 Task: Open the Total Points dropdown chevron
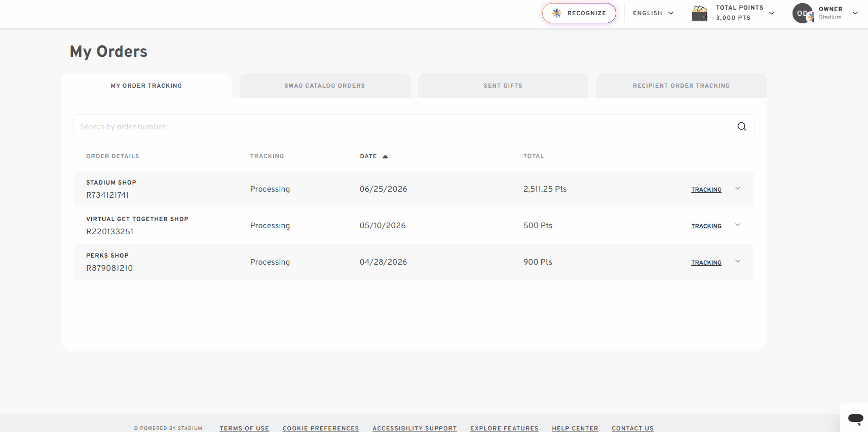[x=772, y=13]
